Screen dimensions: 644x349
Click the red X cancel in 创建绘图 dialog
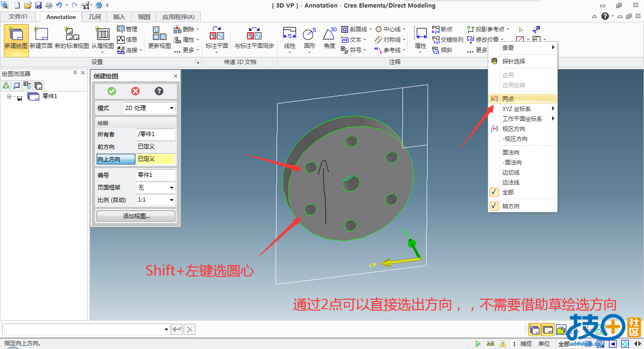tap(135, 91)
